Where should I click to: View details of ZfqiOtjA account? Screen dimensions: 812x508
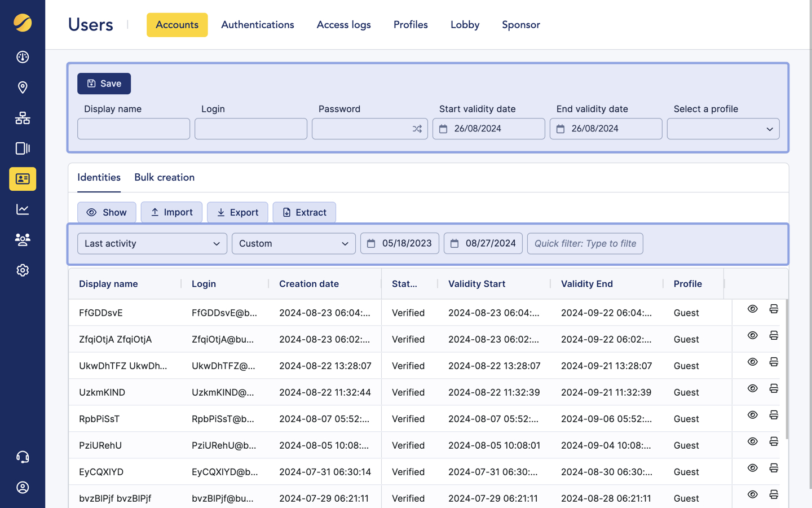click(x=752, y=335)
